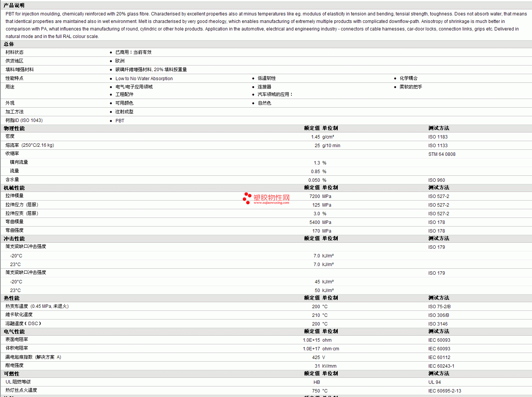Click the 'UL 94' test method
The height and width of the screenshot is (397, 532).
(434, 382)
